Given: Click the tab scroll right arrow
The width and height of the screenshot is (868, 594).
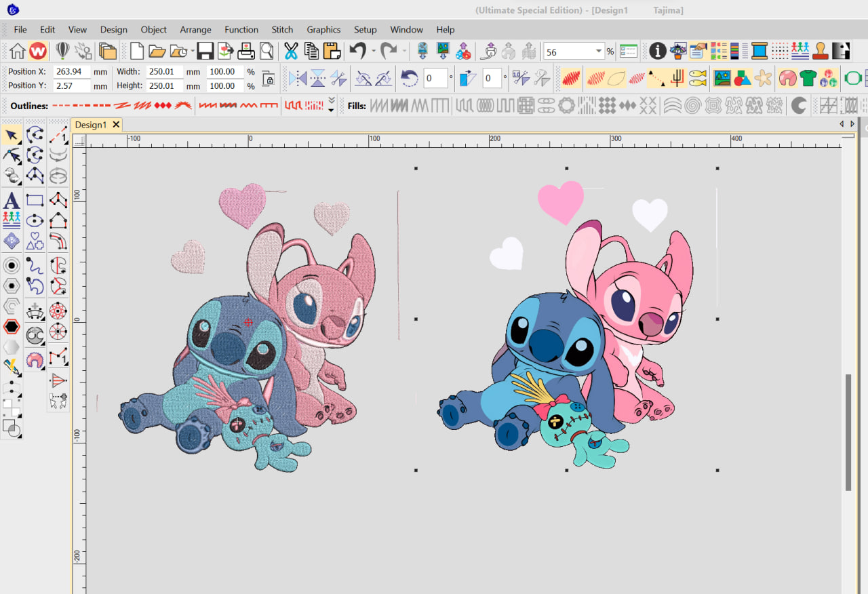Looking at the screenshot, I should [x=852, y=124].
